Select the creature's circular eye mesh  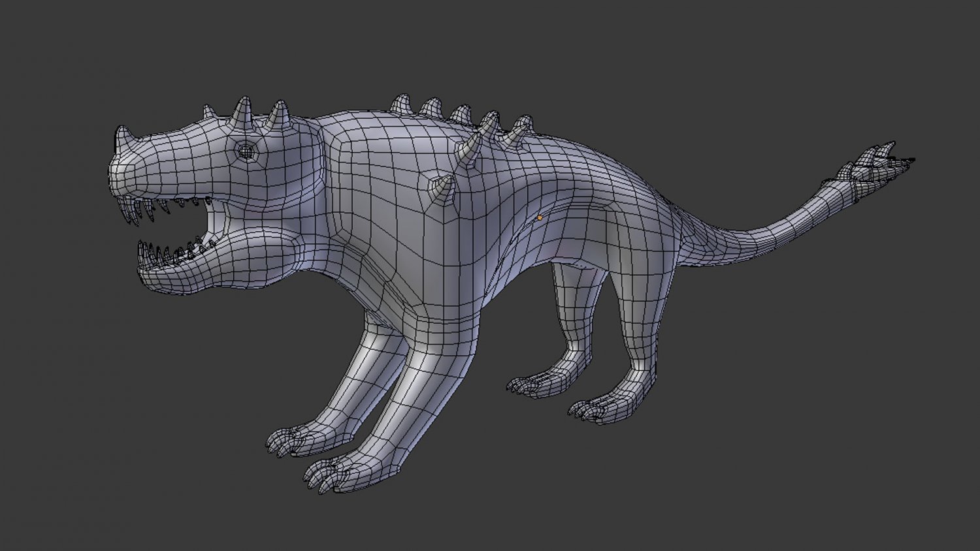pyautogui.click(x=246, y=151)
